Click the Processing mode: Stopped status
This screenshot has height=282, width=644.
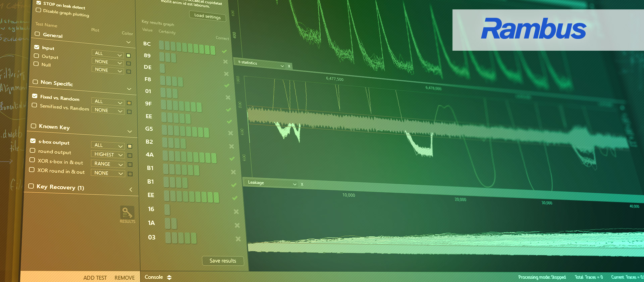542,277
